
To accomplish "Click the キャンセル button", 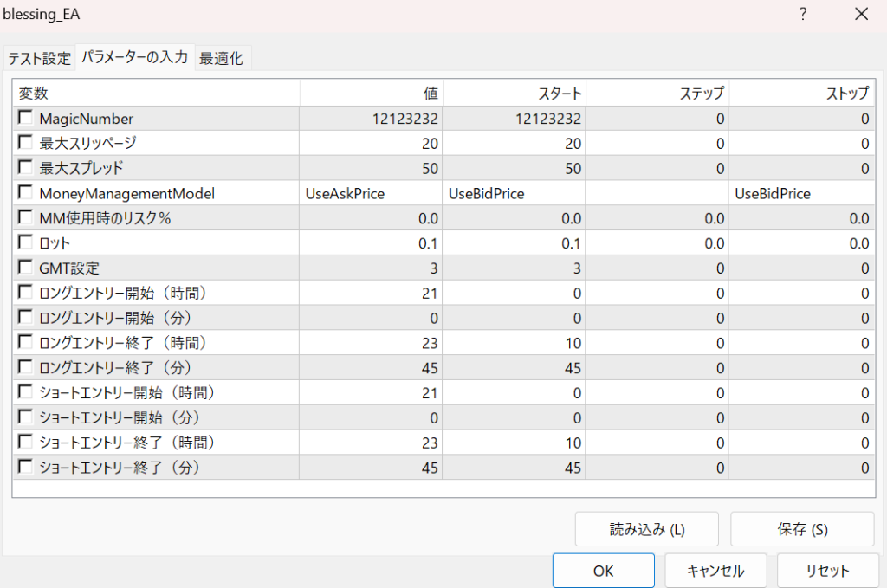I will click(715, 571).
